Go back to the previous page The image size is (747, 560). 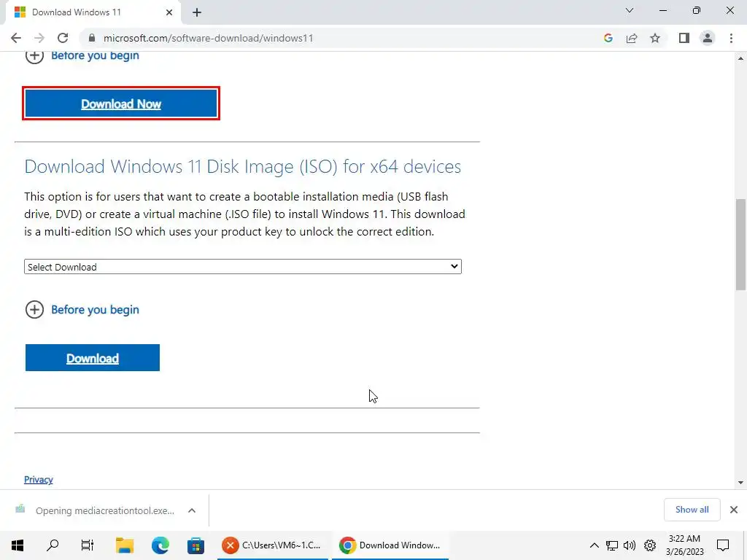click(16, 38)
